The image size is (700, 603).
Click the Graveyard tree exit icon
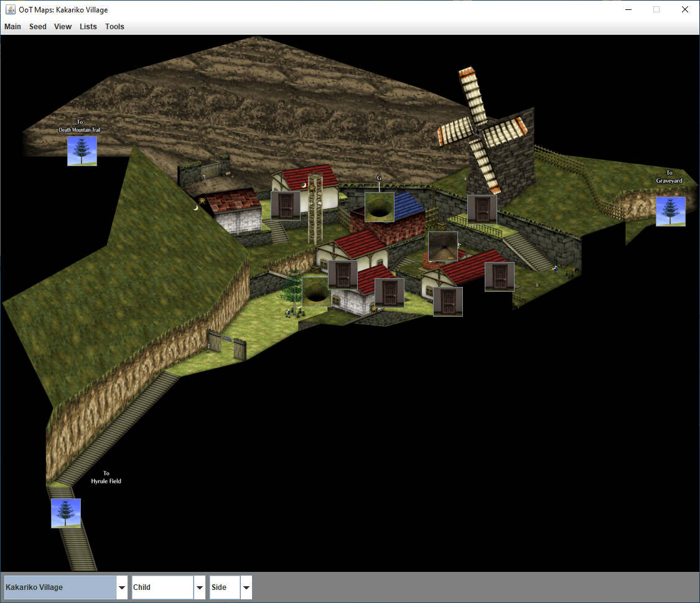(x=671, y=212)
